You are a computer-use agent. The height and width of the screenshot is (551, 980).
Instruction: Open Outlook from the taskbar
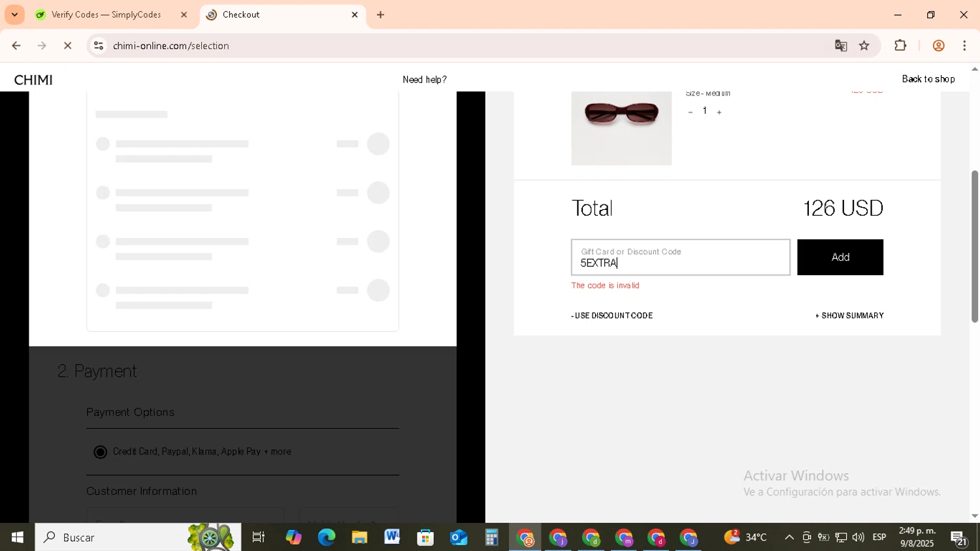(459, 537)
